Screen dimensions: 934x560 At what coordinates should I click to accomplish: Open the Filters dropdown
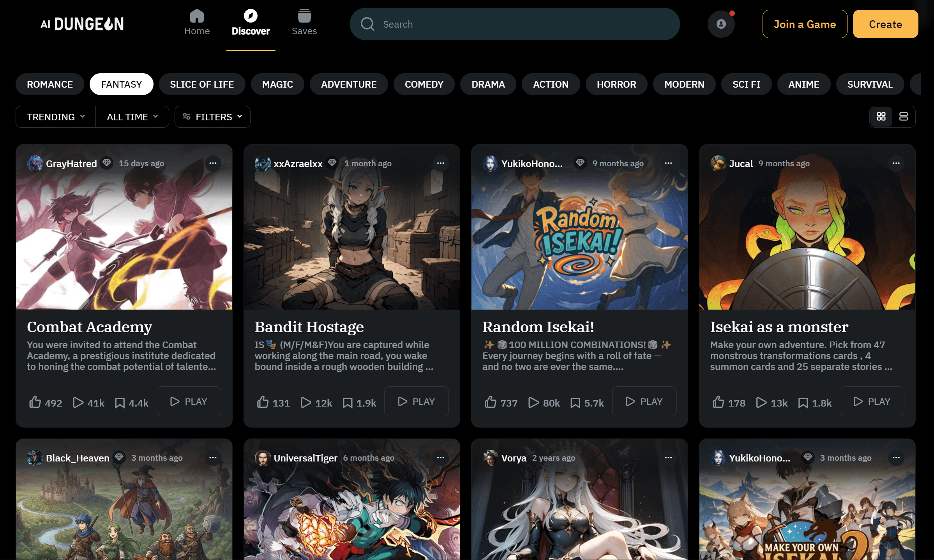click(212, 117)
